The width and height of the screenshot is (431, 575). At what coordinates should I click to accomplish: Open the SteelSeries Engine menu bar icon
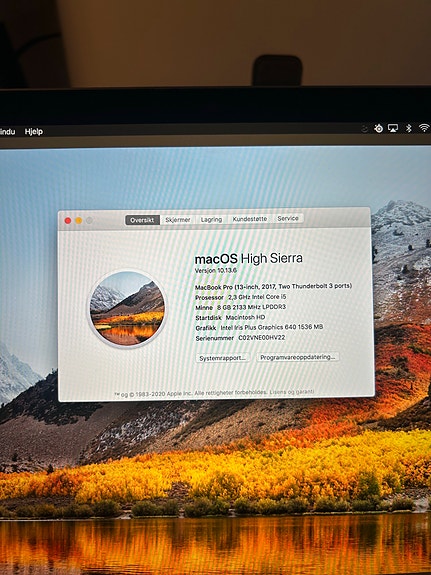379,128
